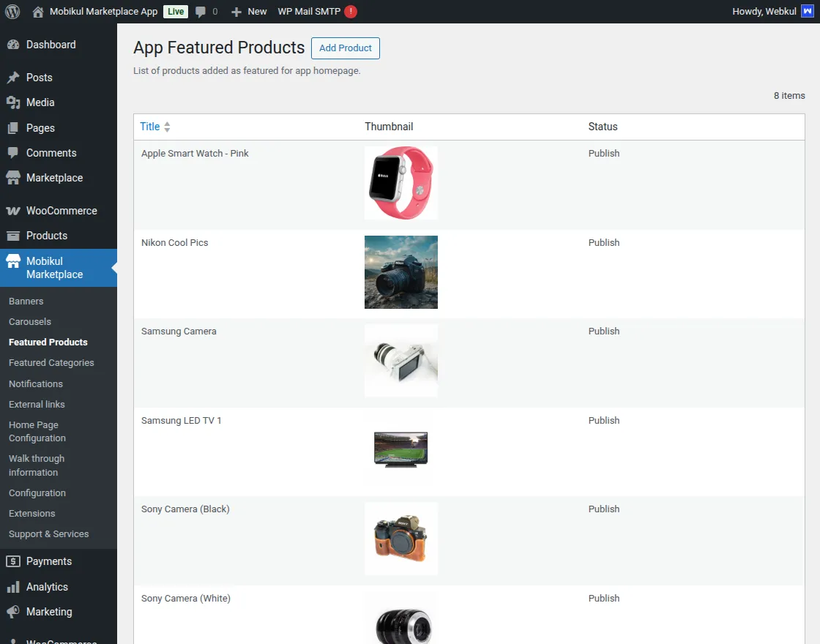The height and width of the screenshot is (644, 820).
Task: Click the Add Product button
Action: coord(345,48)
